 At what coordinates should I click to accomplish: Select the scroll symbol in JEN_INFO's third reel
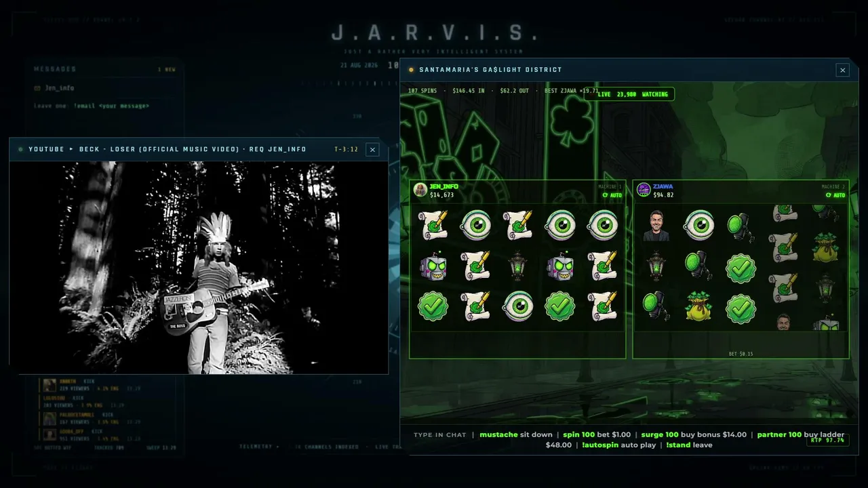[517, 225]
